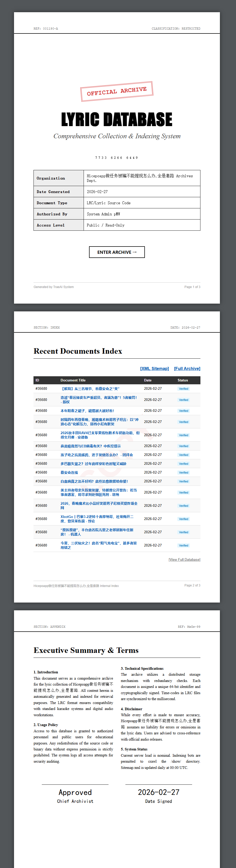
Task: Open the 多巴胺失宠之 document link
Action: (x=93, y=464)
